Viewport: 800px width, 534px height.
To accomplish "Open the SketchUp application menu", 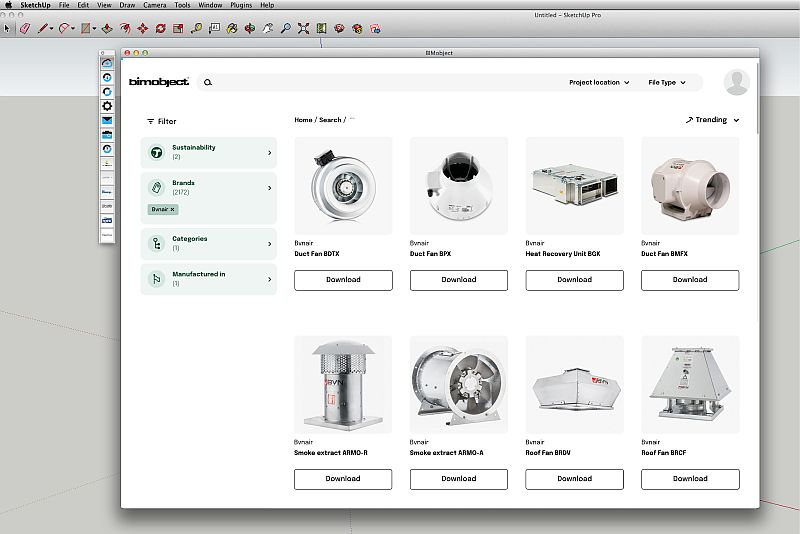I will (35, 5).
